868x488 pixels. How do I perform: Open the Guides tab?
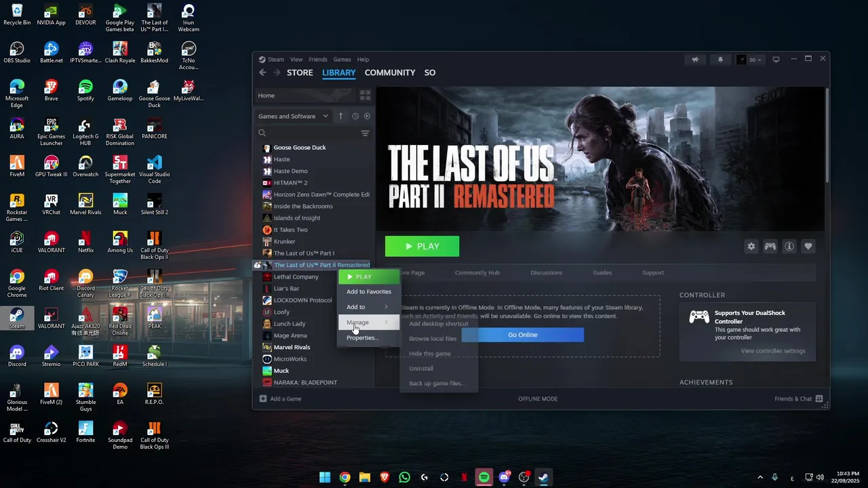602,272
